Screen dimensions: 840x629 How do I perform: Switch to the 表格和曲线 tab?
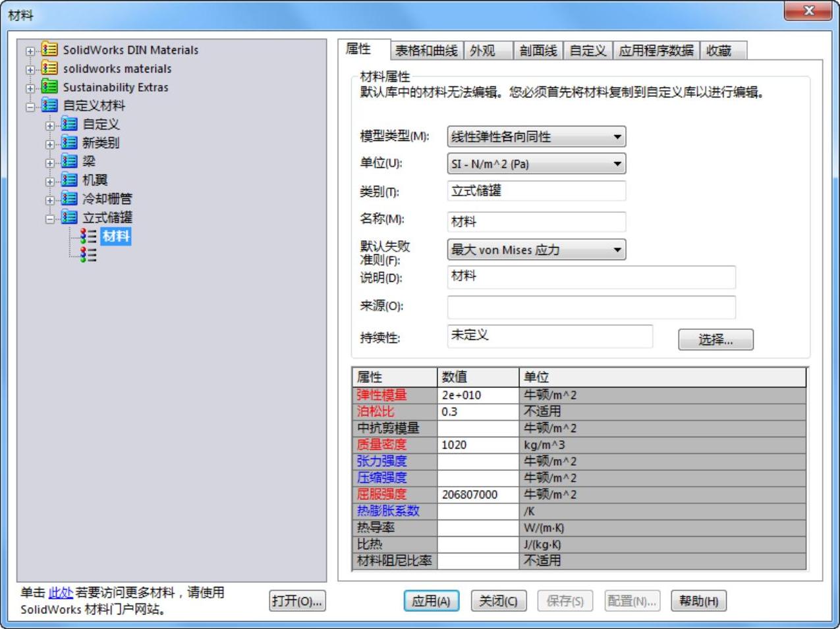click(x=426, y=51)
